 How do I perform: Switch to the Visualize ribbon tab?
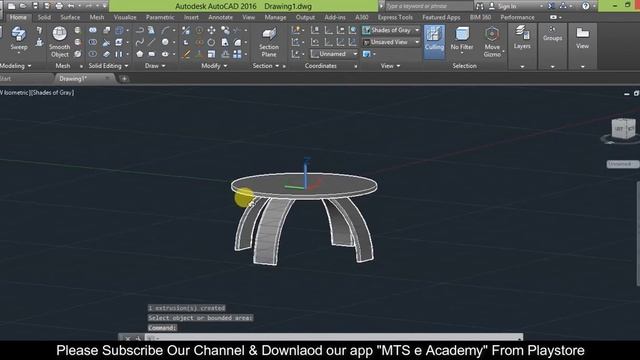125,17
